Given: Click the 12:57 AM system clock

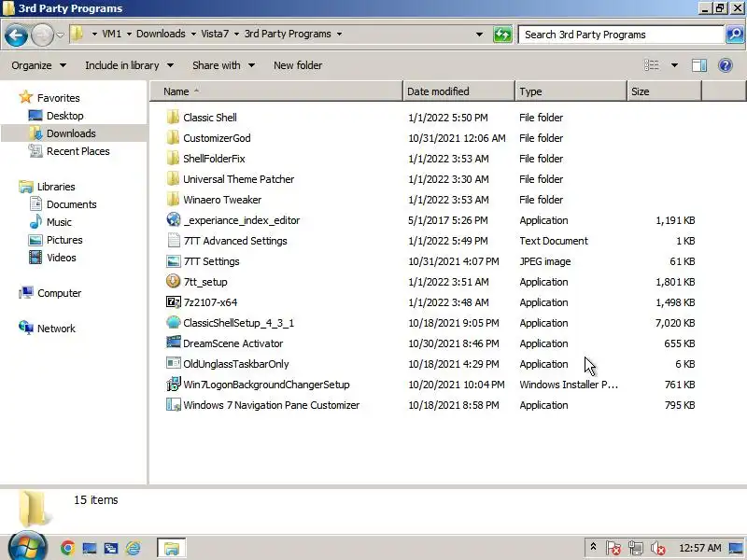Looking at the screenshot, I should [x=699, y=548].
